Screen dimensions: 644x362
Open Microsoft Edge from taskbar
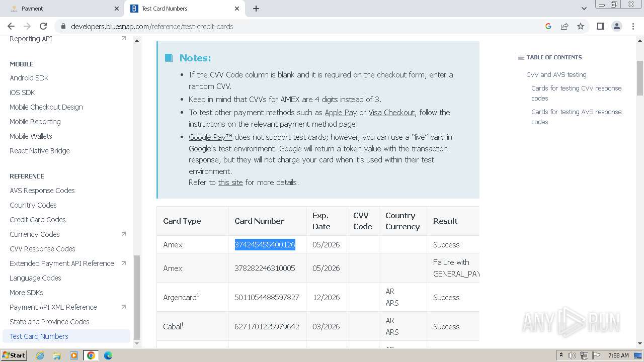[x=108, y=355]
